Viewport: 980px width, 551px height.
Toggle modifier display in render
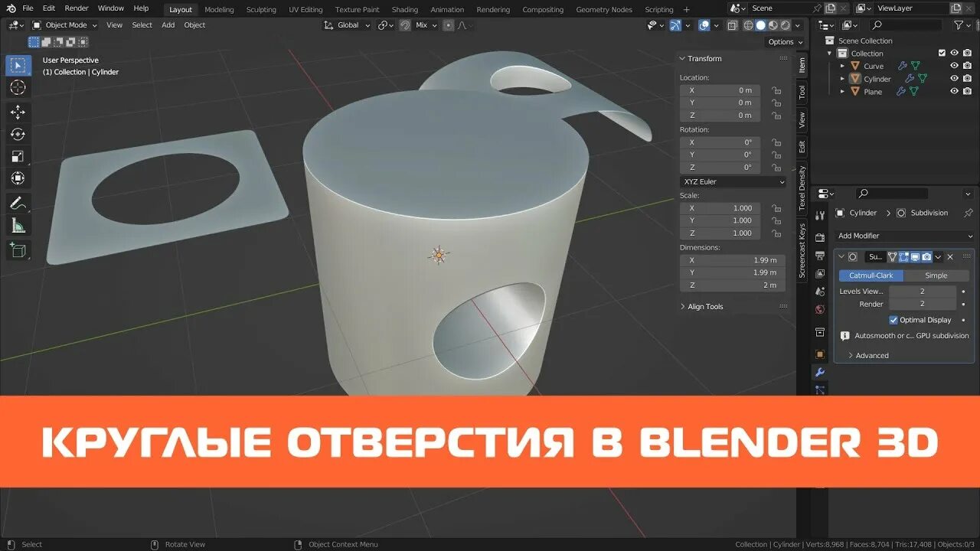coord(926,257)
